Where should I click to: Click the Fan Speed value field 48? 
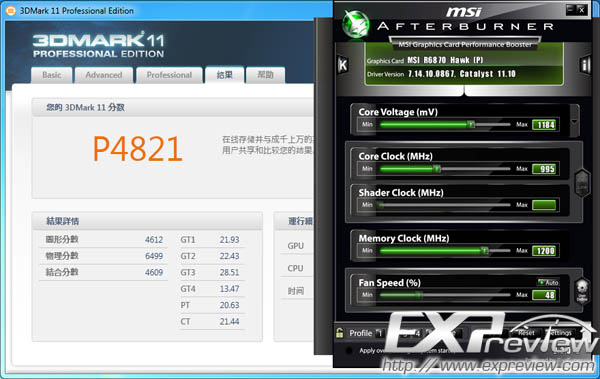coord(545,295)
